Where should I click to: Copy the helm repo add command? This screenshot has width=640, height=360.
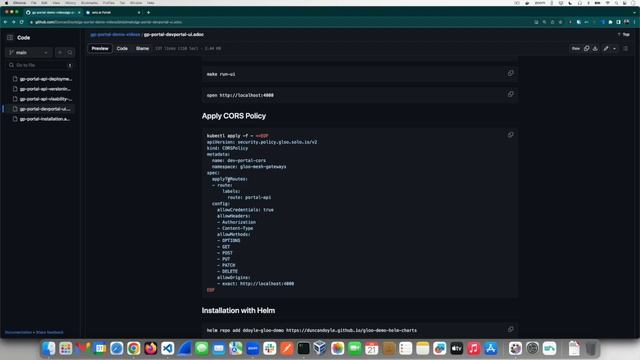[x=510, y=329]
